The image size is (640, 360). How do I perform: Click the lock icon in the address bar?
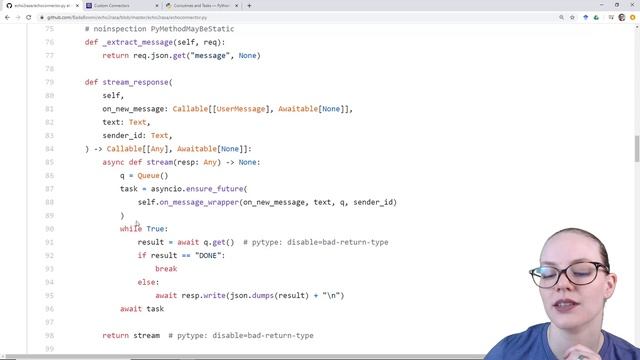(42, 18)
